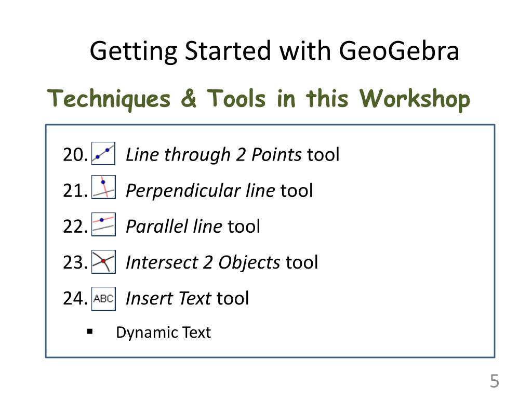Click the 'Line through 2 Points tool' label
Screen dimensions: 532x399
[x=232, y=155]
